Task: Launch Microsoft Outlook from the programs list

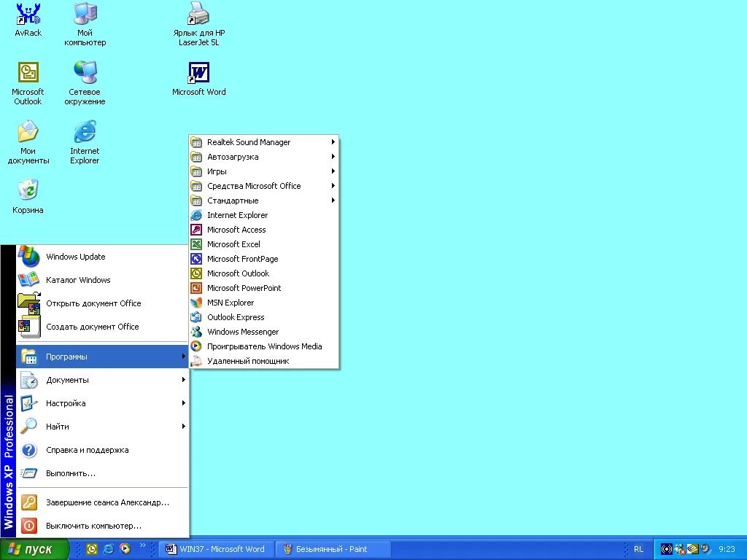Action: pos(264,273)
